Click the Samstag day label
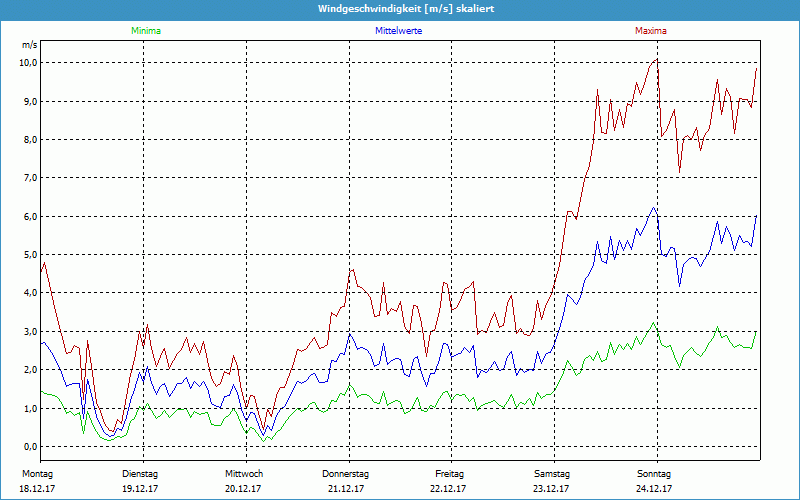The width and height of the screenshot is (800, 500). (552, 474)
